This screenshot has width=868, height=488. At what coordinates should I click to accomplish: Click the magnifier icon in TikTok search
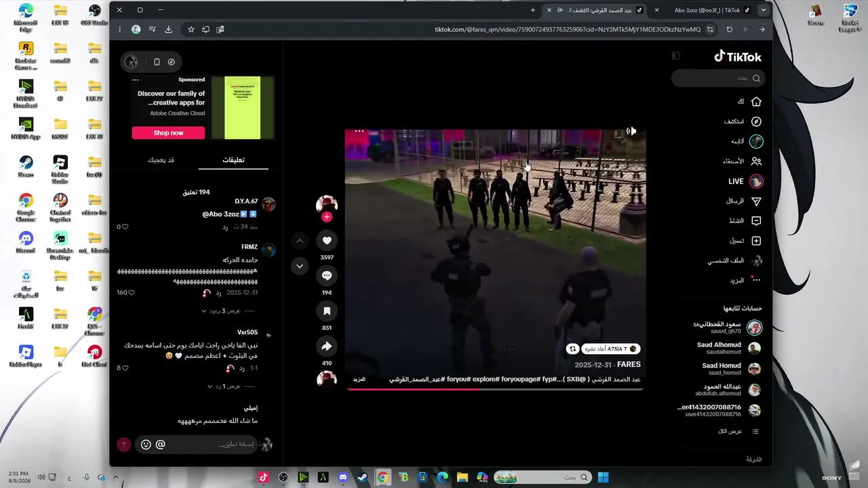[x=756, y=78]
